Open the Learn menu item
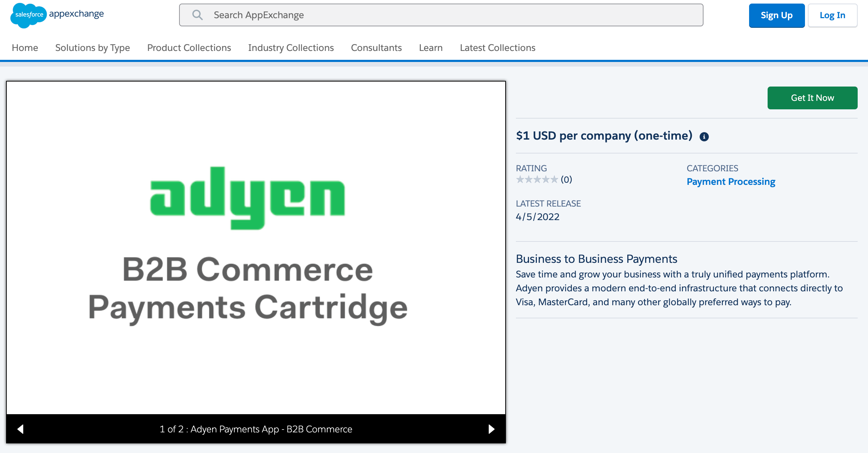 point(431,48)
